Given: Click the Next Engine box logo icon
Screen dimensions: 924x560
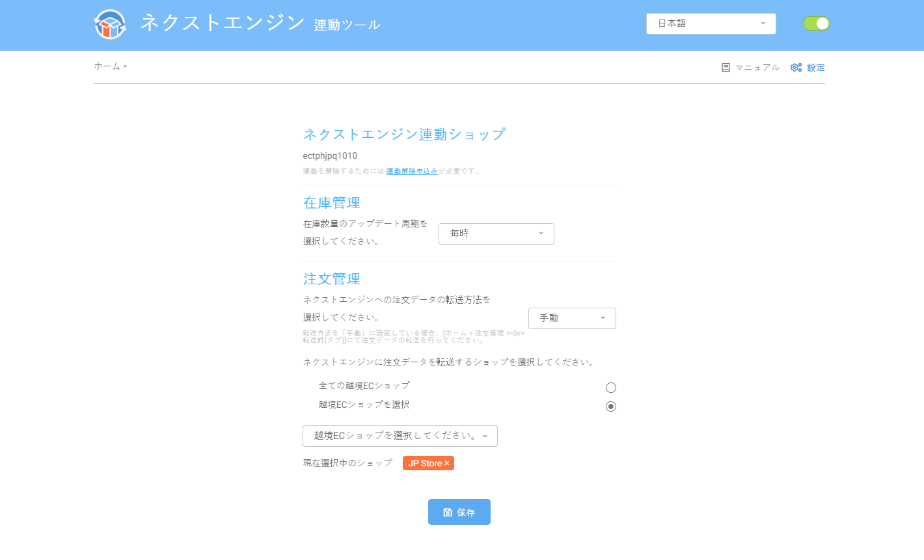Looking at the screenshot, I should click(110, 25).
